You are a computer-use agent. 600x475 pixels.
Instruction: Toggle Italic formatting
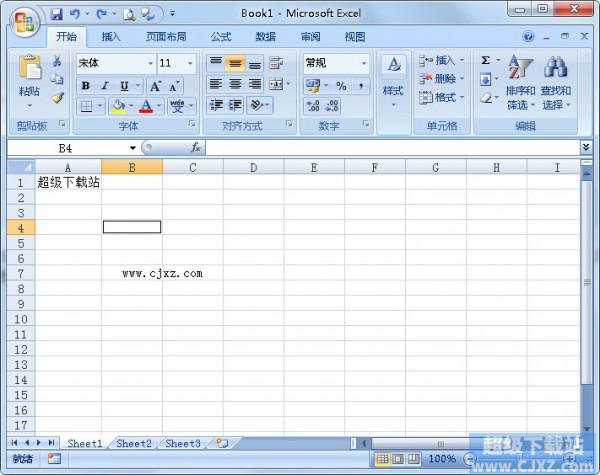[x=104, y=86]
